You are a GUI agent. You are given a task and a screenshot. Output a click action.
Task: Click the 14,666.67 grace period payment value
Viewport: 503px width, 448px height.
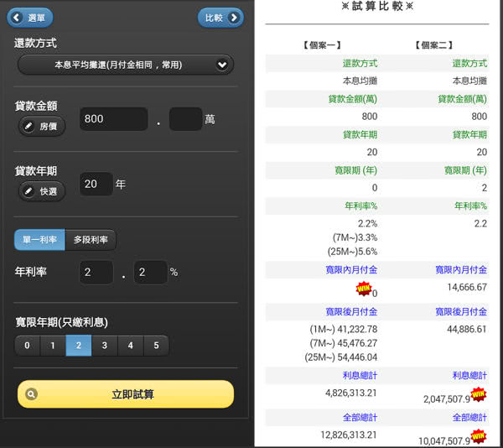[467, 287]
